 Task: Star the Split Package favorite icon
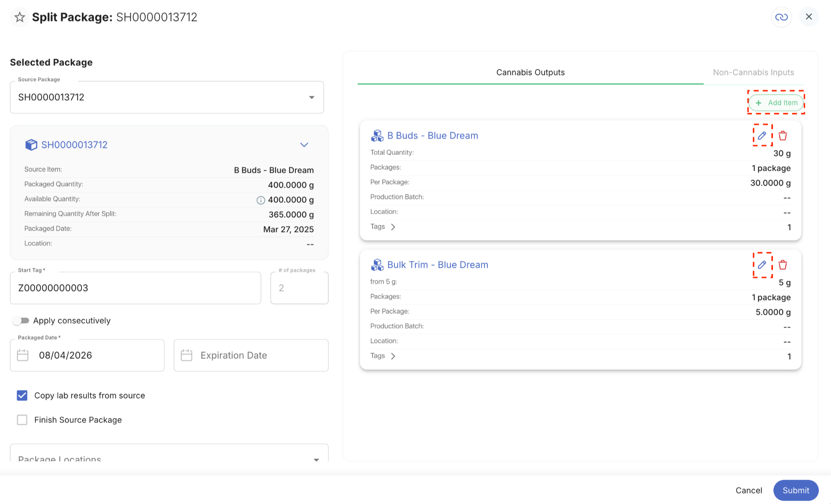click(x=19, y=17)
